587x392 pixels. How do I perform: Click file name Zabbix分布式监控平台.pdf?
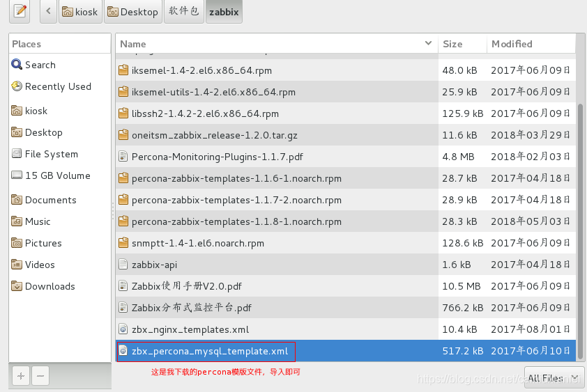[x=191, y=308]
